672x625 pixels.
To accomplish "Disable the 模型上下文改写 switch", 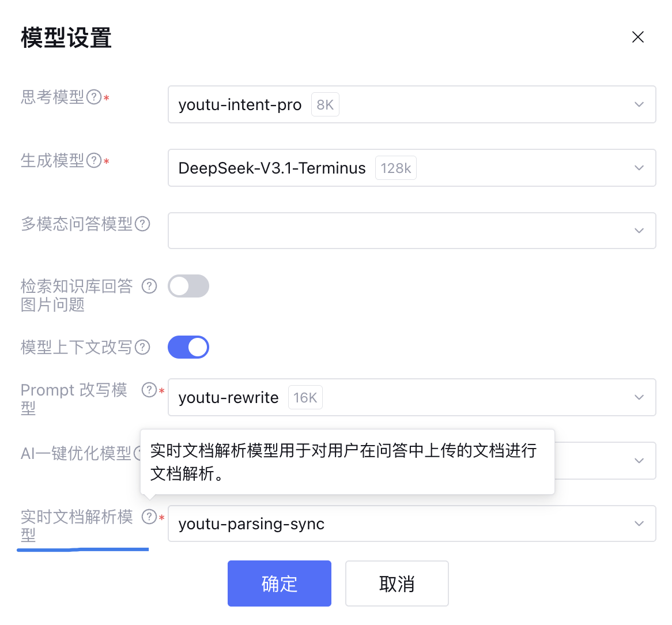I will (x=188, y=347).
